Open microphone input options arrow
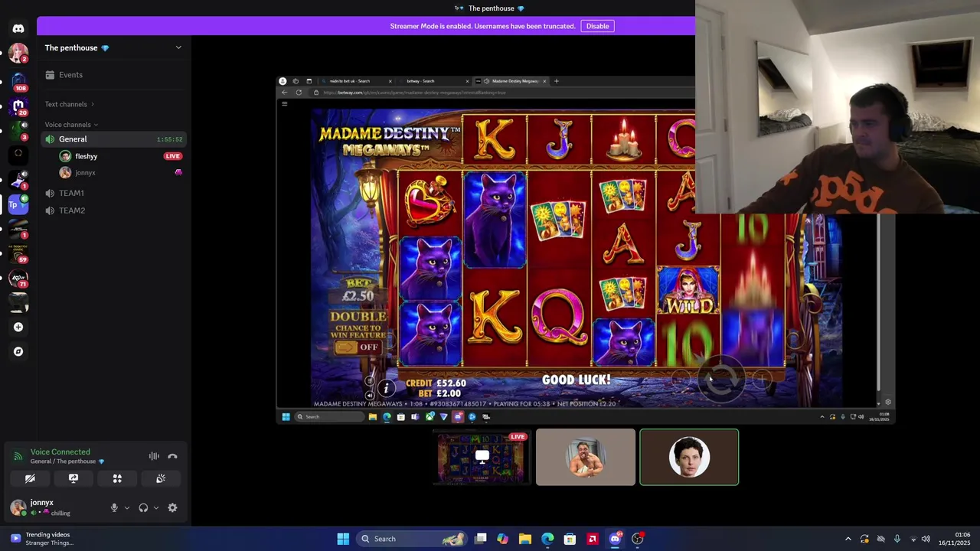 click(x=127, y=507)
